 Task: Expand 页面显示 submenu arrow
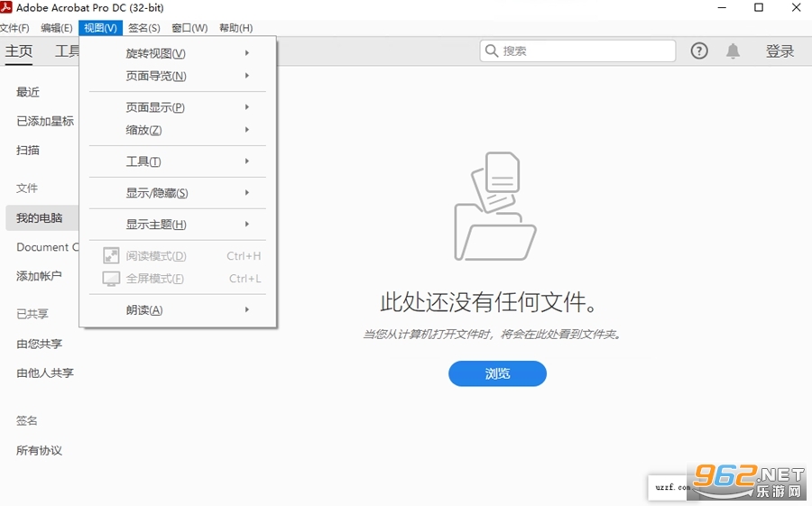point(247,107)
